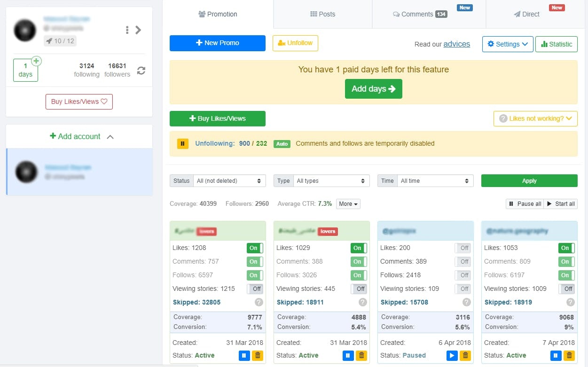Turn off Likes for the first promo
The image size is (588, 367).
(254, 248)
